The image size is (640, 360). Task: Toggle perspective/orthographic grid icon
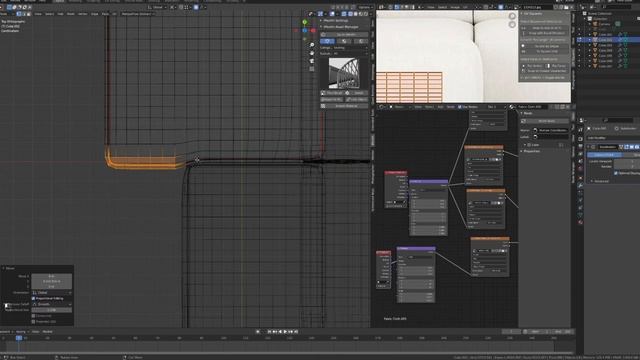click(x=312, y=69)
